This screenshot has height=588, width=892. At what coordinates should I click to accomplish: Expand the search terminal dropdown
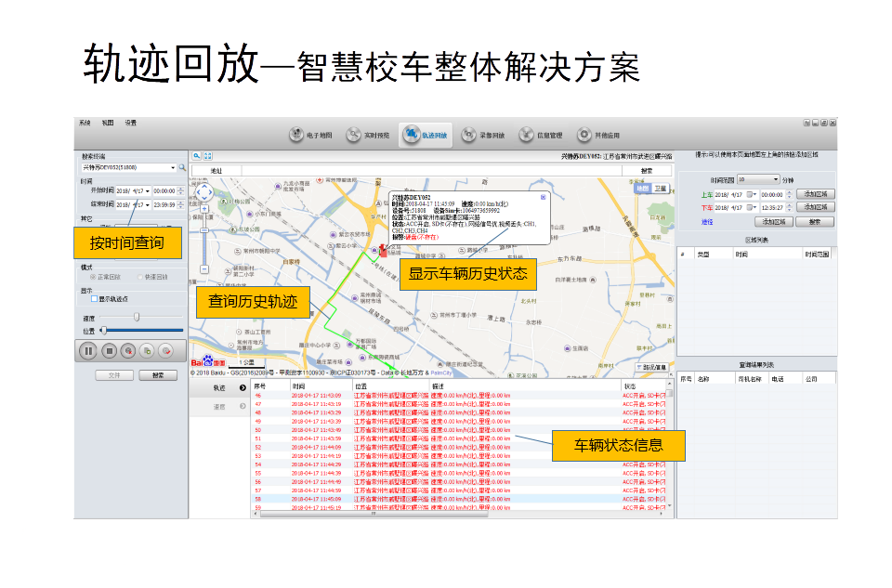coord(173,168)
